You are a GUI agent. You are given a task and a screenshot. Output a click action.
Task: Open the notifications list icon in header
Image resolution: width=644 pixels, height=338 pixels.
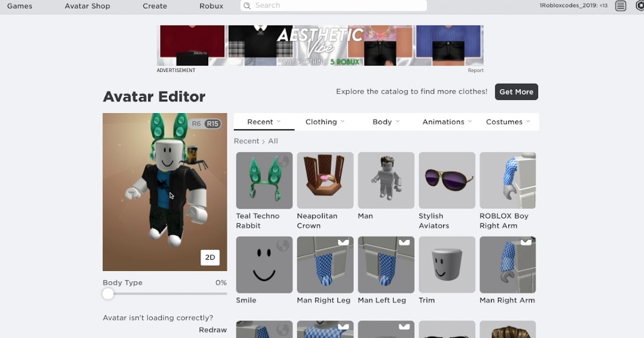tap(620, 6)
